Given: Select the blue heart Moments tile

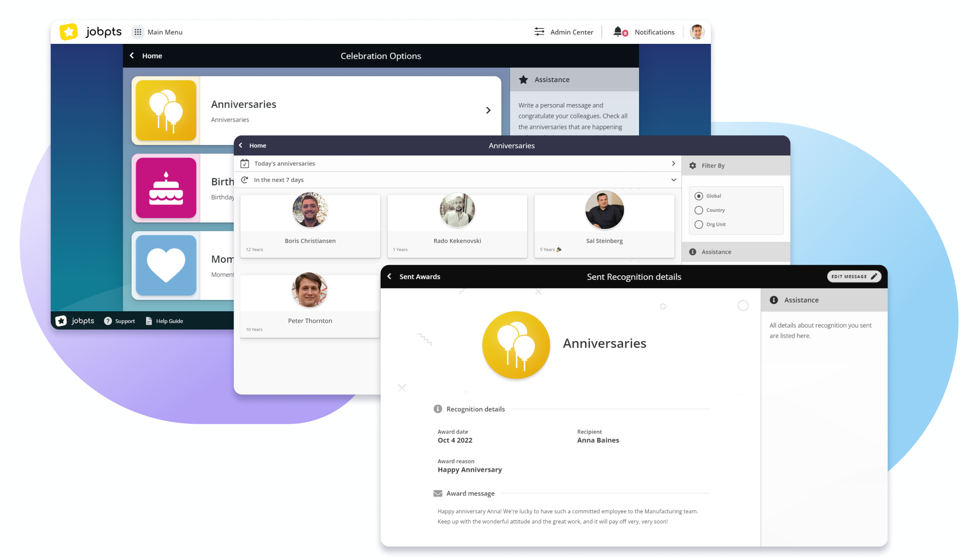Looking at the screenshot, I should tap(166, 266).
